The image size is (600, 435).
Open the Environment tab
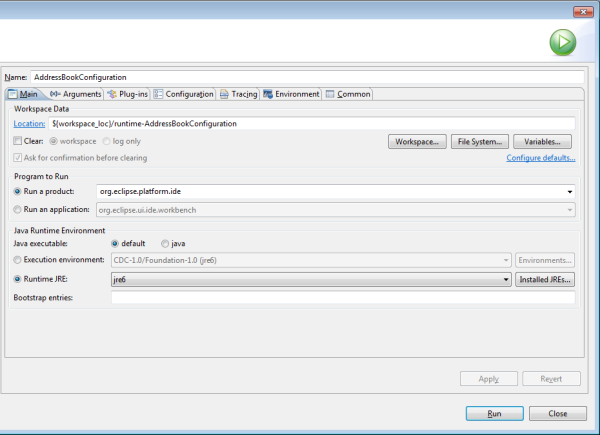pos(291,94)
